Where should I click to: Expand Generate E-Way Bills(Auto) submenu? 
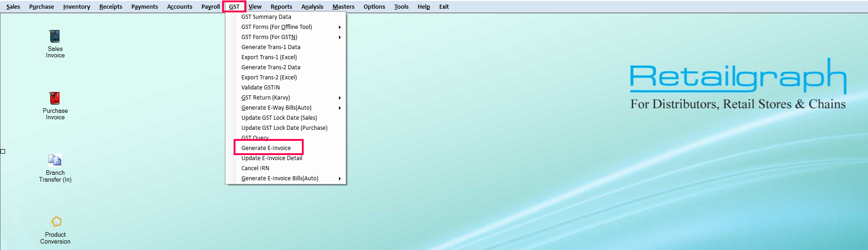pos(285,108)
